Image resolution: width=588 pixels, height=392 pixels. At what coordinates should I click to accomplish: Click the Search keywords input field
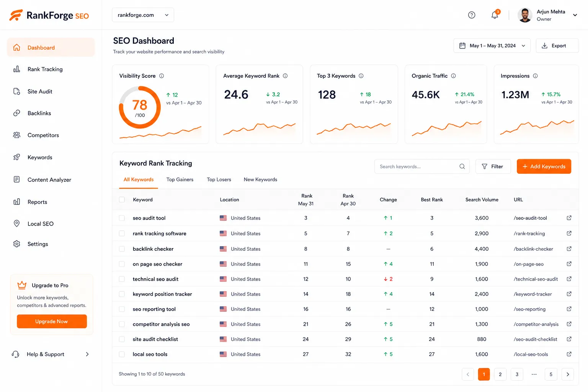[x=422, y=167]
